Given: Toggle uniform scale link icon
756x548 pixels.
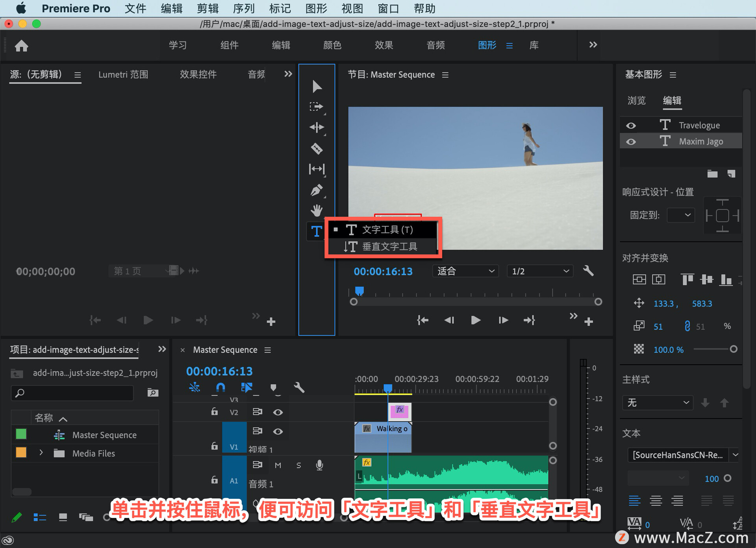Looking at the screenshot, I should [x=687, y=326].
